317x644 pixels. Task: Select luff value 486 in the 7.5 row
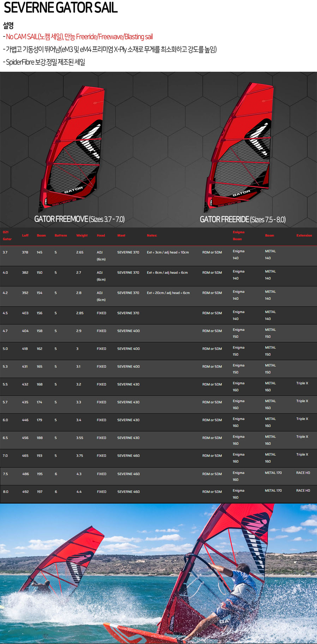coord(25,474)
